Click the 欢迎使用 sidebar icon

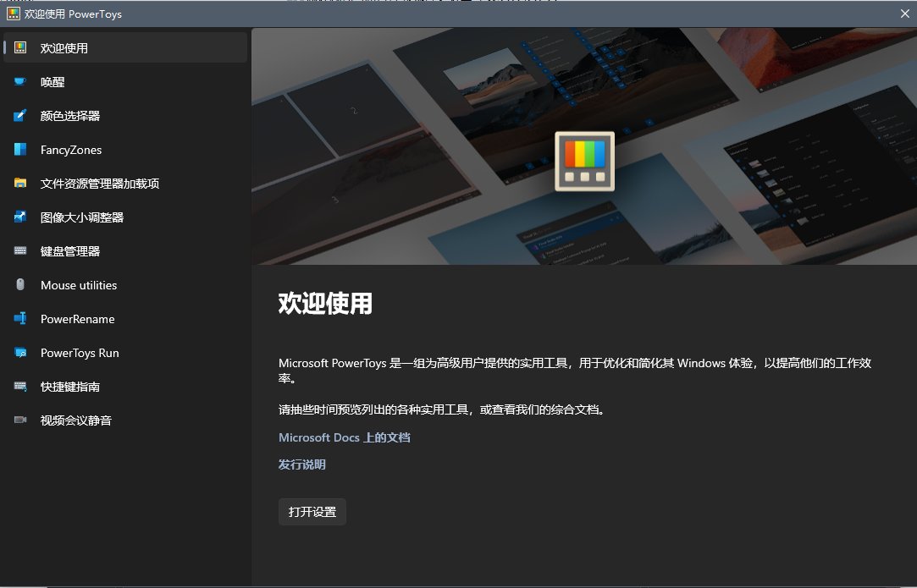[20, 47]
